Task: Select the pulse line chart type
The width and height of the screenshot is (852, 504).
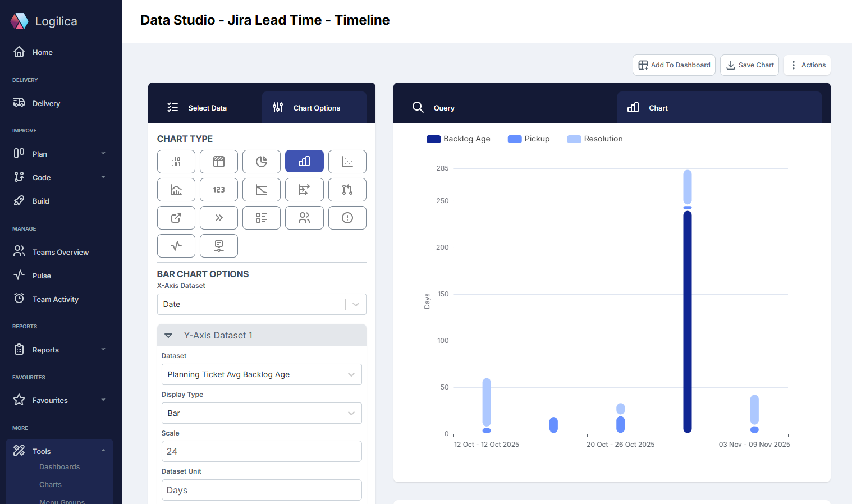Action: 176,246
